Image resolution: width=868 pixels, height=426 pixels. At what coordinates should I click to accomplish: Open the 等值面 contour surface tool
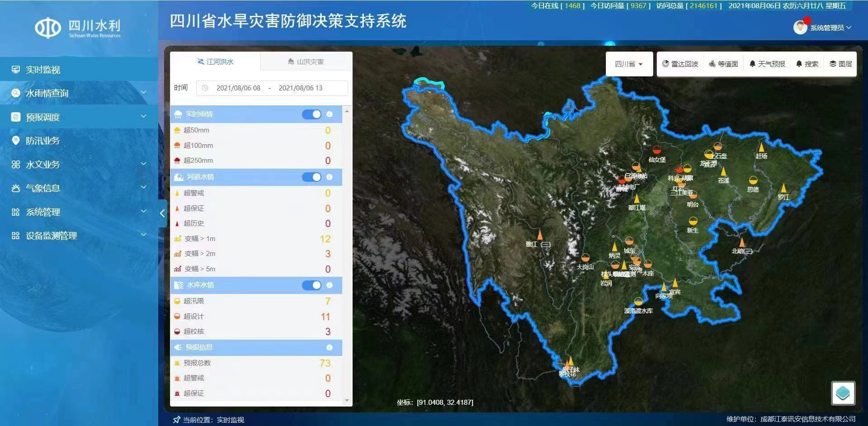point(723,64)
